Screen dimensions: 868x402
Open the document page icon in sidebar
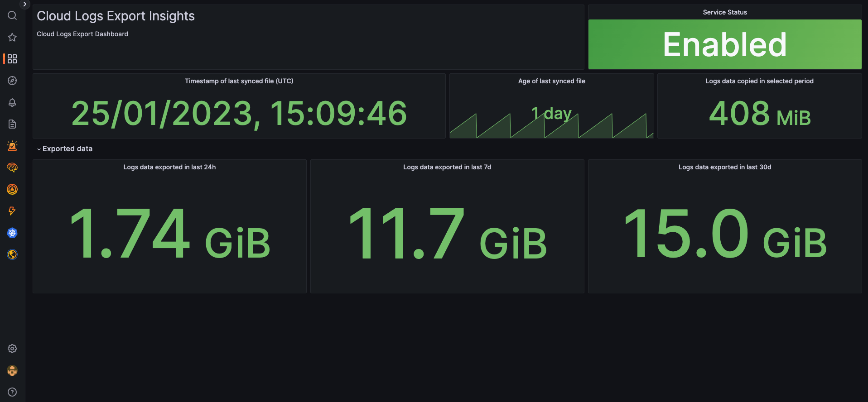(12, 124)
